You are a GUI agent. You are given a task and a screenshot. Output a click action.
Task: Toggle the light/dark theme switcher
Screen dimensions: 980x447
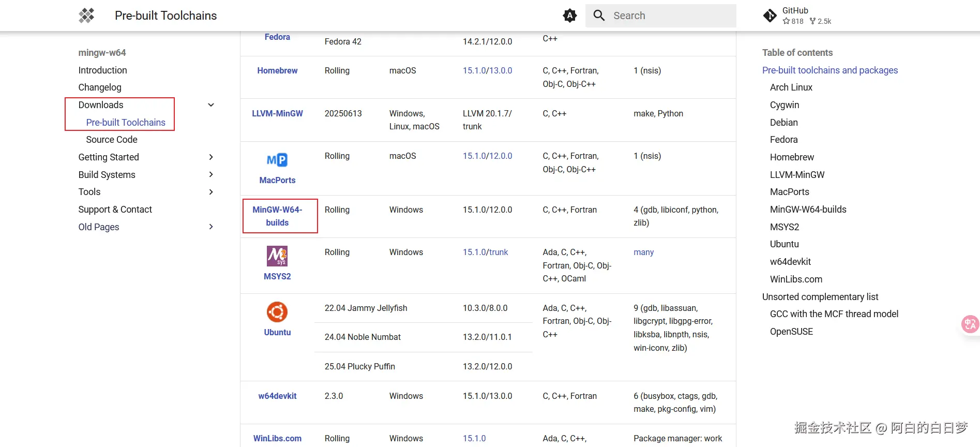pyautogui.click(x=569, y=16)
